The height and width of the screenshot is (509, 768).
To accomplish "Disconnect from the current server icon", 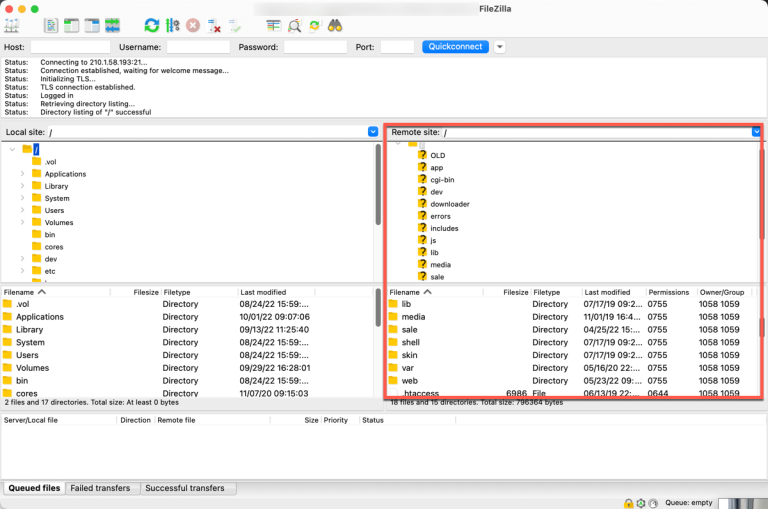I will coord(214,26).
